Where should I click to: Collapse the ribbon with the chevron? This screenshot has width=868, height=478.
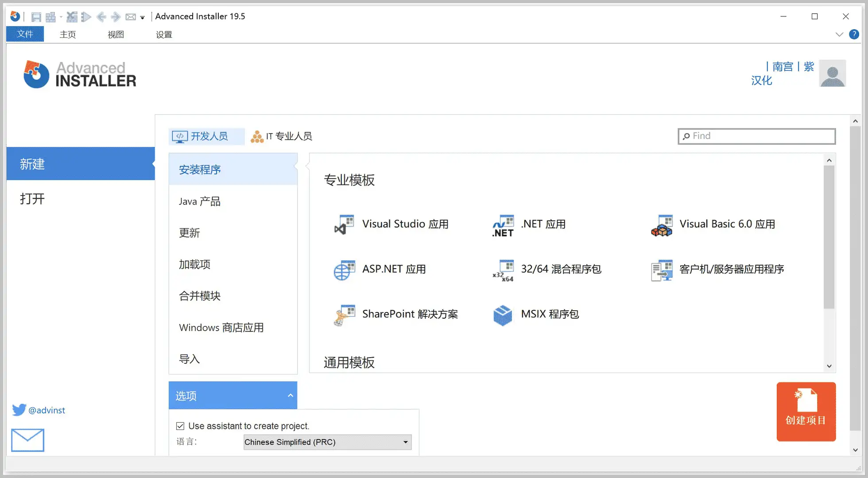click(839, 35)
